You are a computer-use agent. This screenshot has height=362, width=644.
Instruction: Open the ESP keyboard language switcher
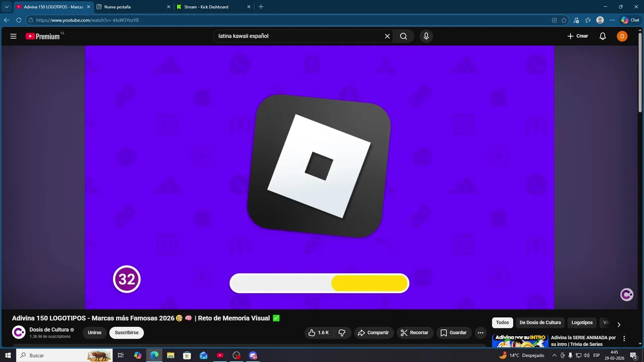[x=597, y=355]
